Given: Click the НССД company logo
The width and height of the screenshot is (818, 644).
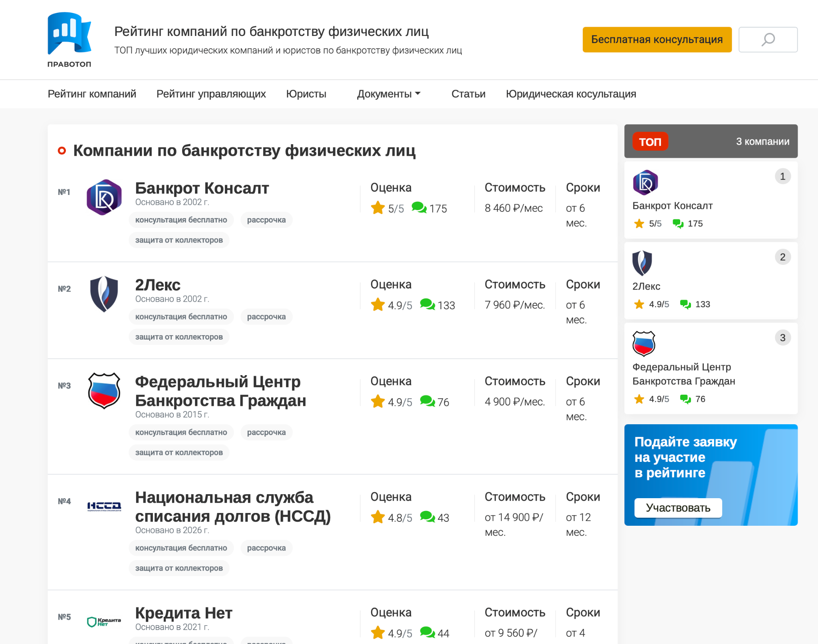Looking at the screenshot, I should coord(104,507).
